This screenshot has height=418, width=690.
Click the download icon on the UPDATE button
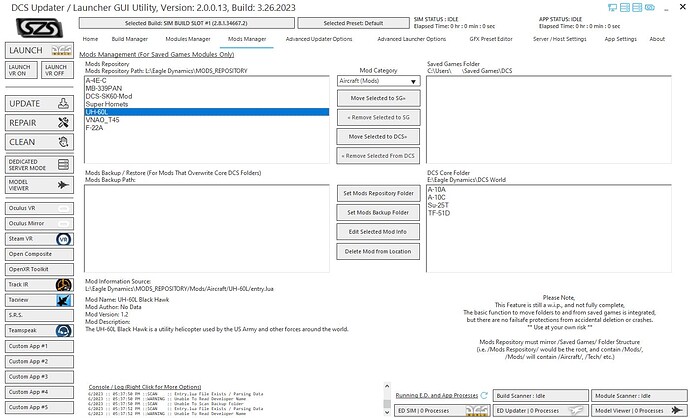pyautogui.click(x=63, y=103)
